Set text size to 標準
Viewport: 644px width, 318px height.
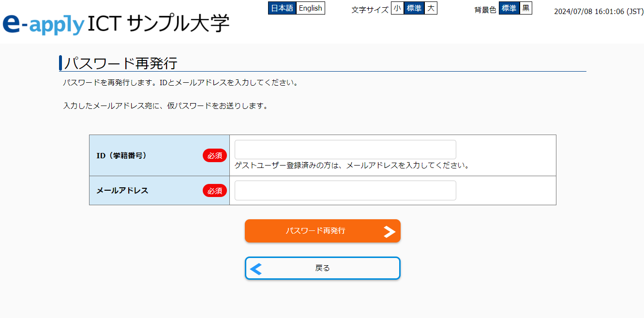(414, 8)
